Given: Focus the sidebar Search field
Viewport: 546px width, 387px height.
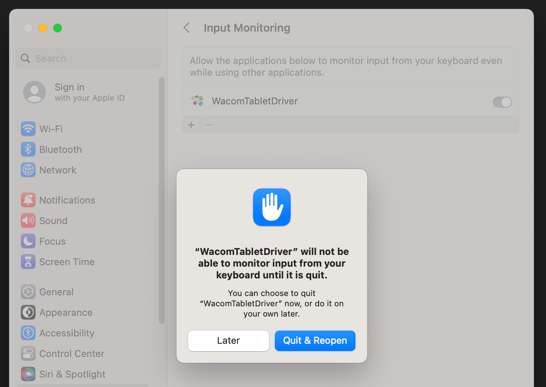Looking at the screenshot, I should click(88, 58).
